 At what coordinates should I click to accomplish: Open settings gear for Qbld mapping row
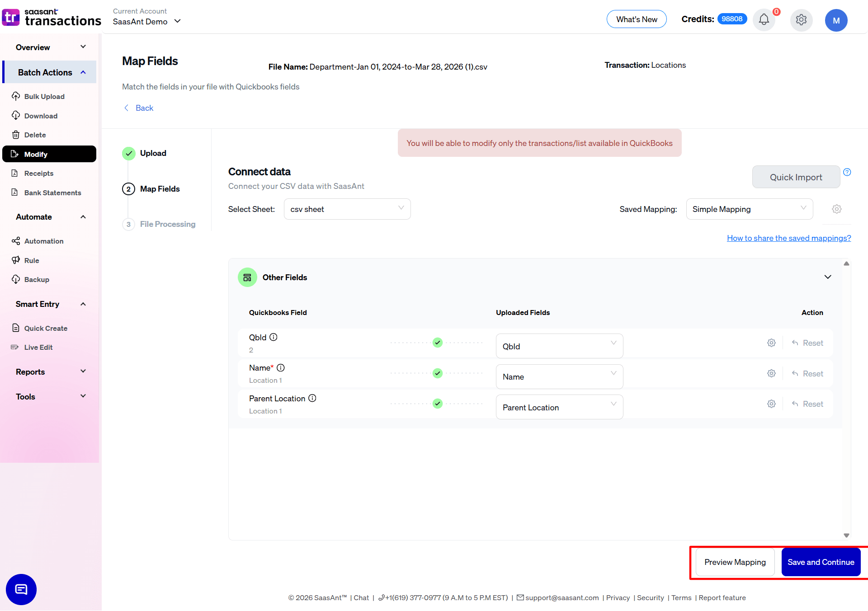771,343
